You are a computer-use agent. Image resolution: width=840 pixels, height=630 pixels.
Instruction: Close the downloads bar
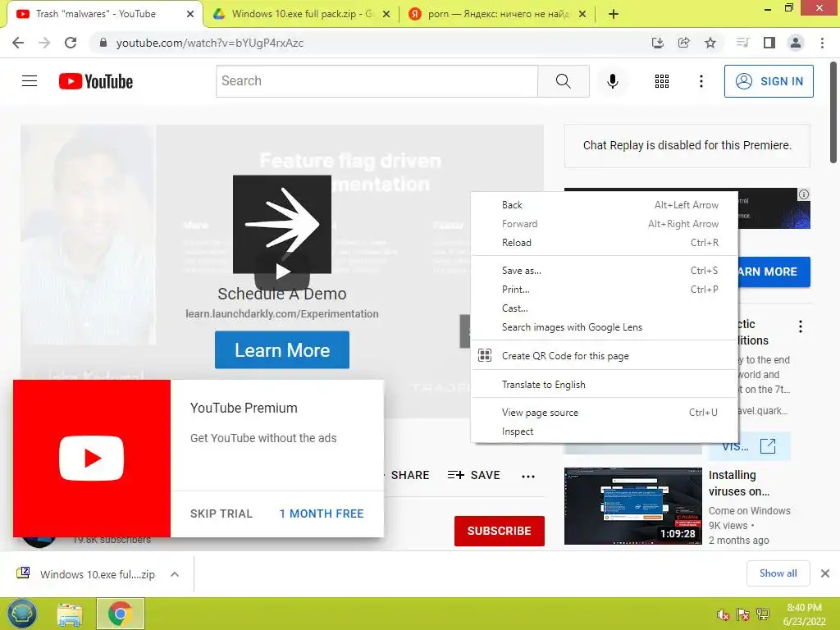(x=825, y=573)
